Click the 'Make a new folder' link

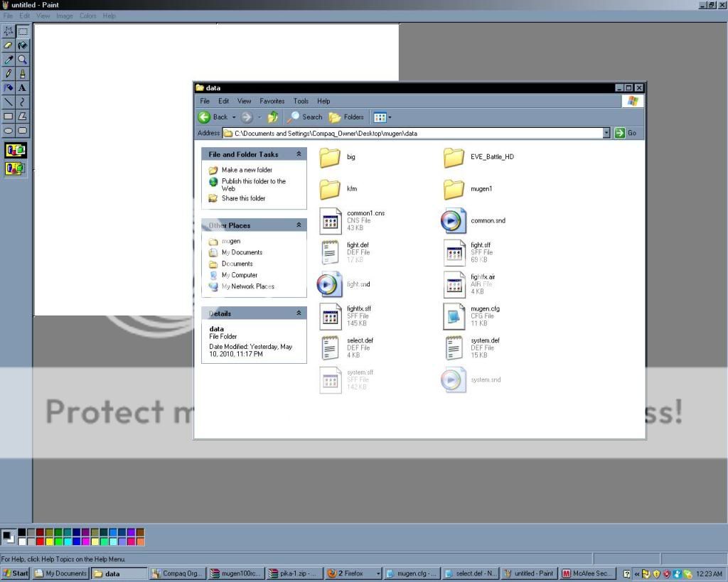(x=247, y=170)
